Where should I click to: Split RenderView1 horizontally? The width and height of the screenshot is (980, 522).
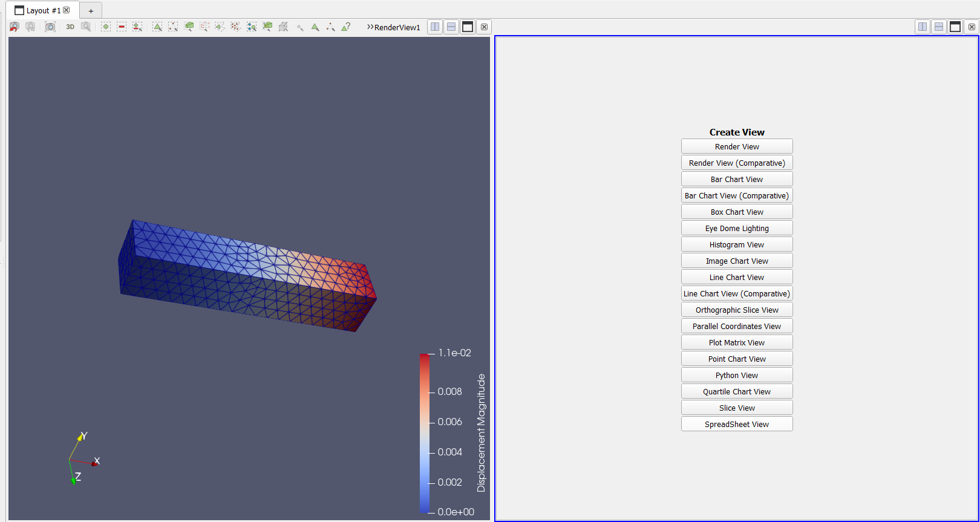coord(435,27)
